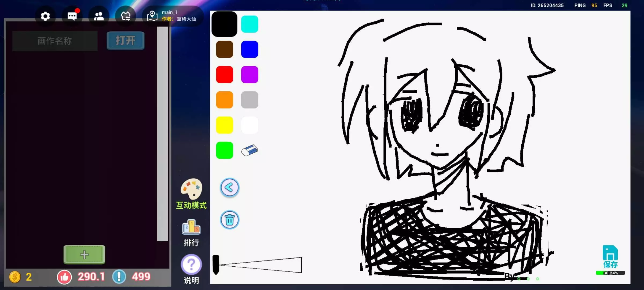Screen dimensions: 644x290
Task: Open the 说明 help question mark
Action: (191, 265)
